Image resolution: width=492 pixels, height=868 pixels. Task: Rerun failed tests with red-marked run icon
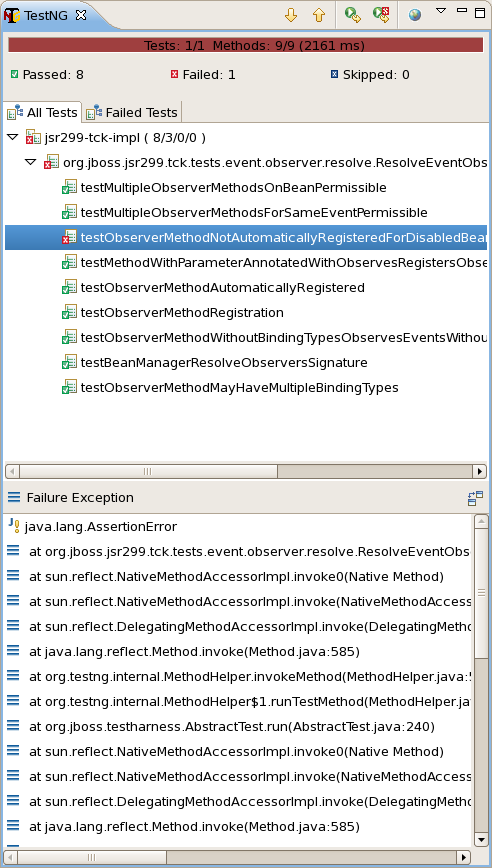(x=381, y=14)
